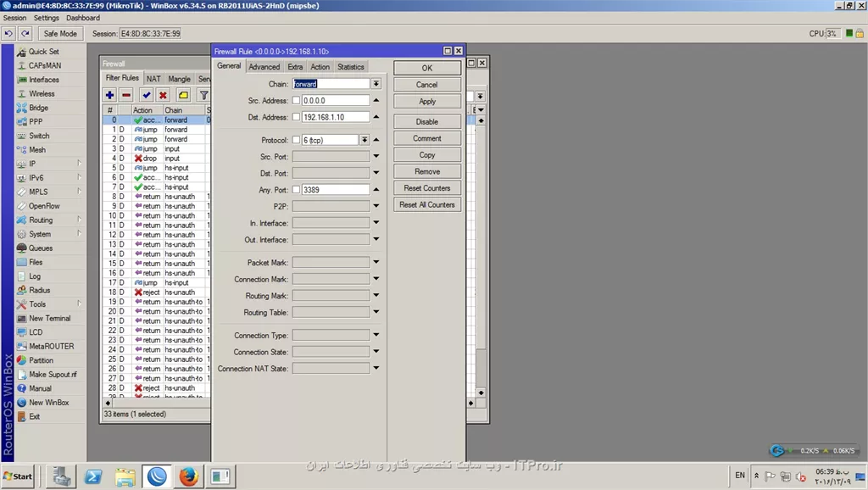Click OK in Firewall Rule dialog

tap(427, 68)
